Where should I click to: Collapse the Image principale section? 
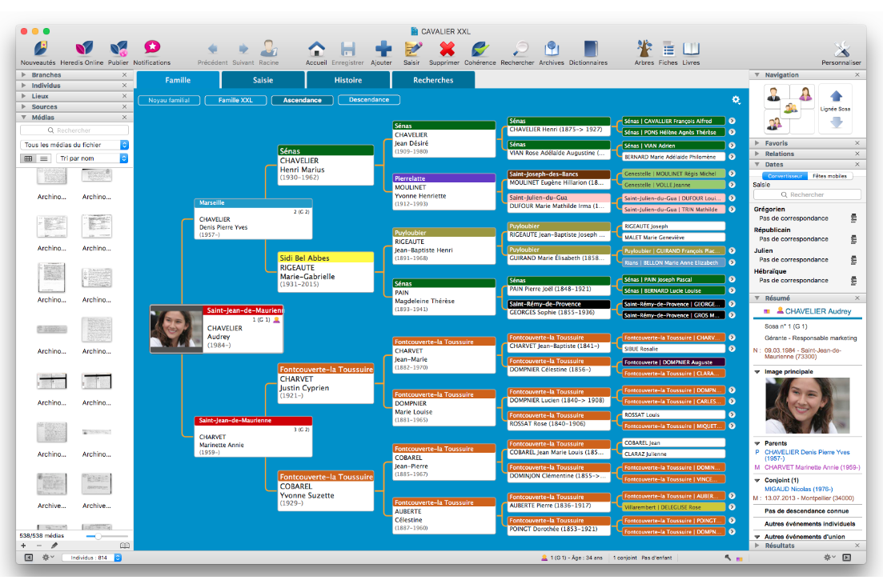[x=757, y=372]
